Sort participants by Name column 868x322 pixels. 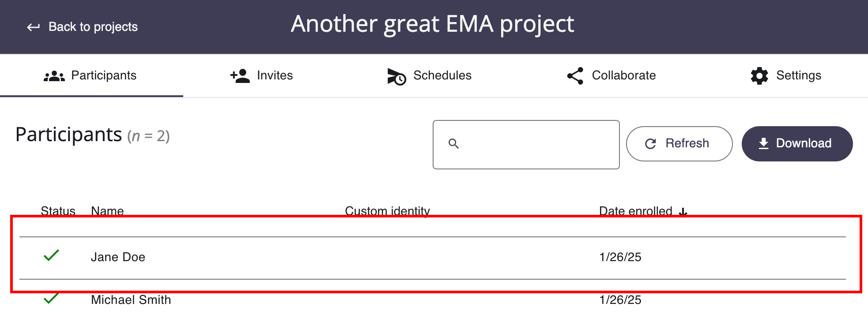(x=107, y=211)
